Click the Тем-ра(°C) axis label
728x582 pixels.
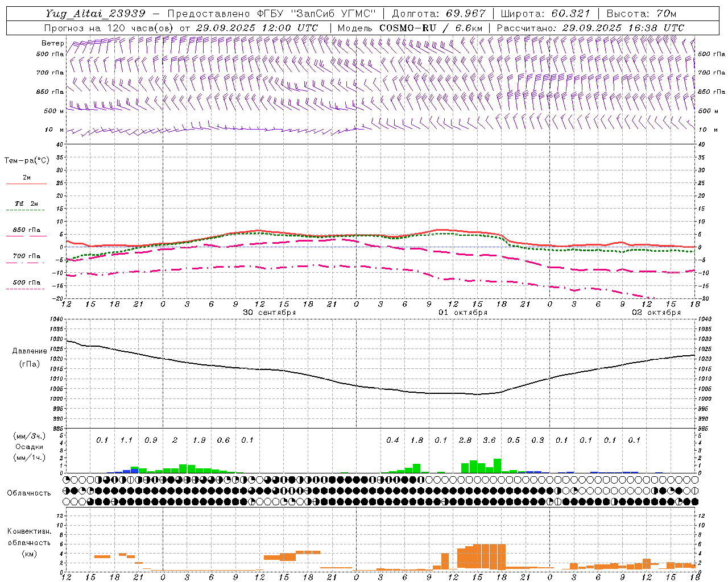tap(27, 161)
